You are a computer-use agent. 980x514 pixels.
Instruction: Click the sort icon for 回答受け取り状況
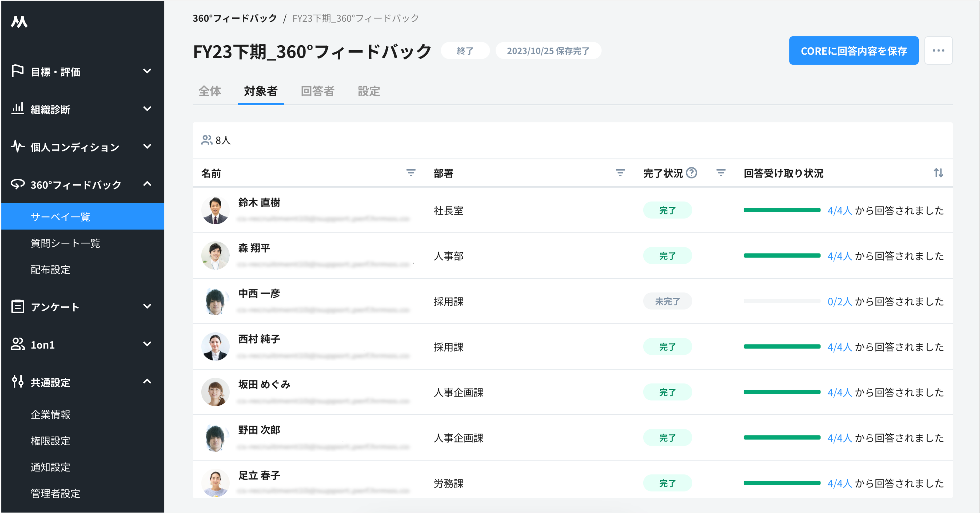pyautogui.click(x=939, y=173)
